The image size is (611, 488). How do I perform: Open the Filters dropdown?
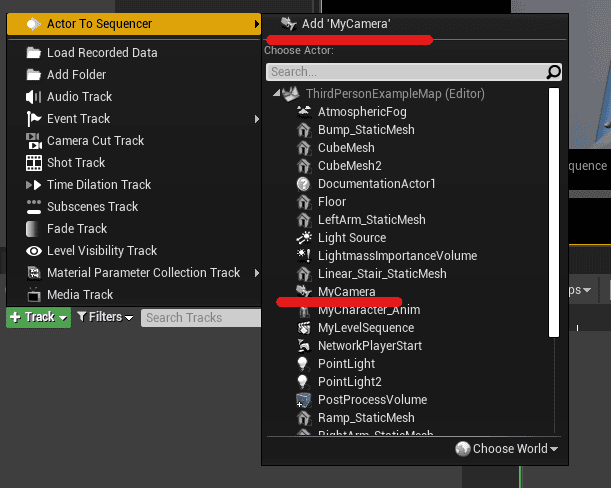click(105, 317)
